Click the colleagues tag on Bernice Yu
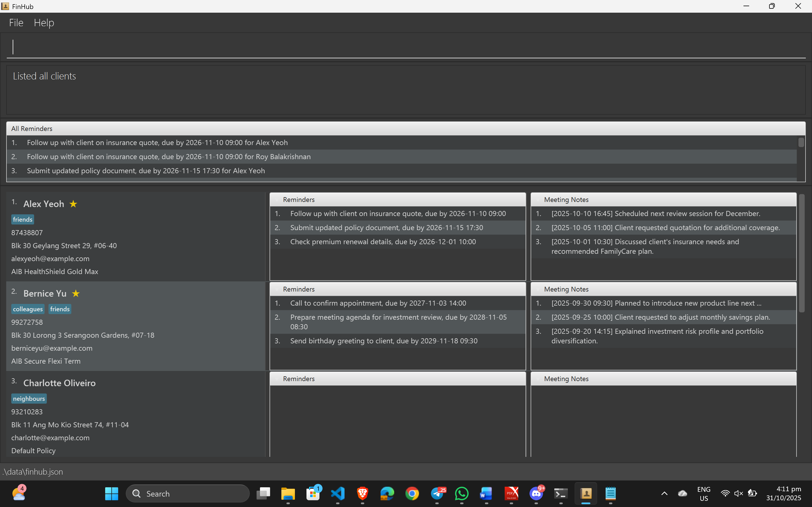This screenshot has height=507, width=812. 28,309
